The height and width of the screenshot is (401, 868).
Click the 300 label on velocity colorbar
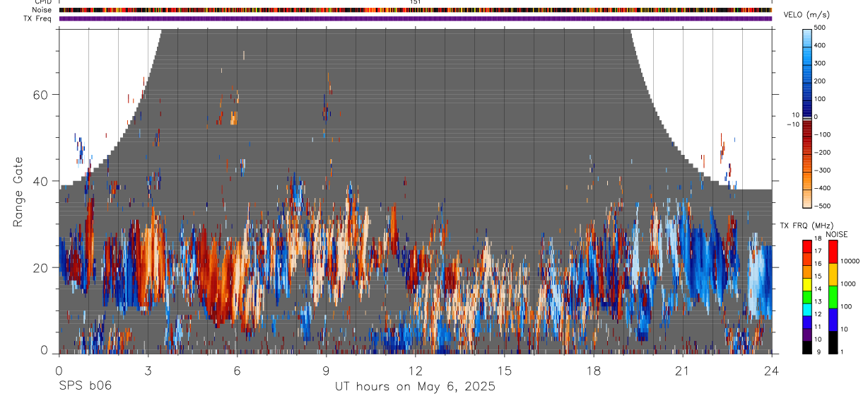(x=821, y=63)
